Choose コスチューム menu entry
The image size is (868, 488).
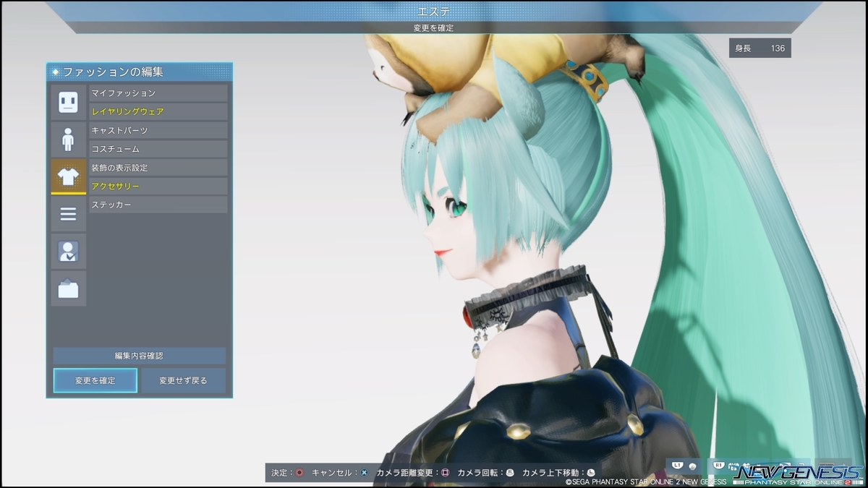[158, 149]
